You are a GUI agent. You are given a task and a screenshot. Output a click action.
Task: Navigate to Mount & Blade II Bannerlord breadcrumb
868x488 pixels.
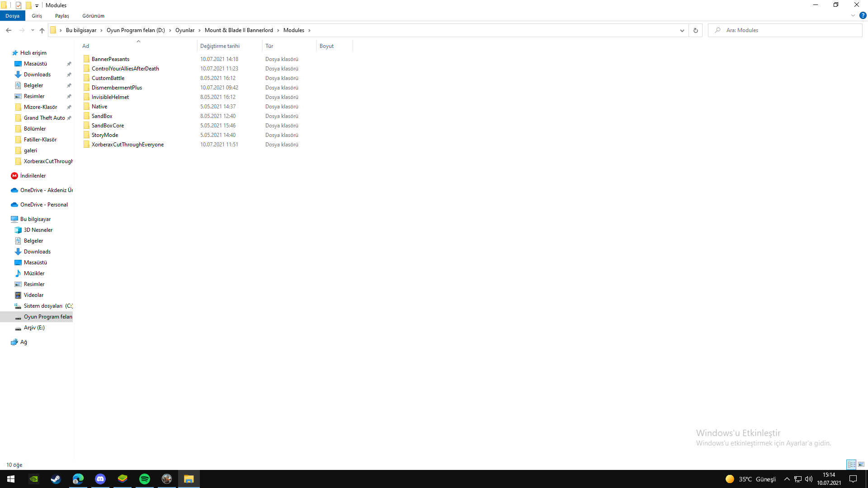click(239, 30)
